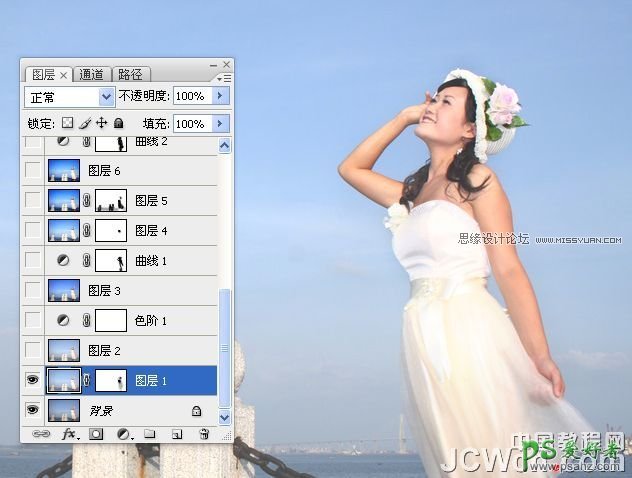The height and width of the screenshot is (478, 632).
Task: Click the link layers icon
Action: point(41,434)
